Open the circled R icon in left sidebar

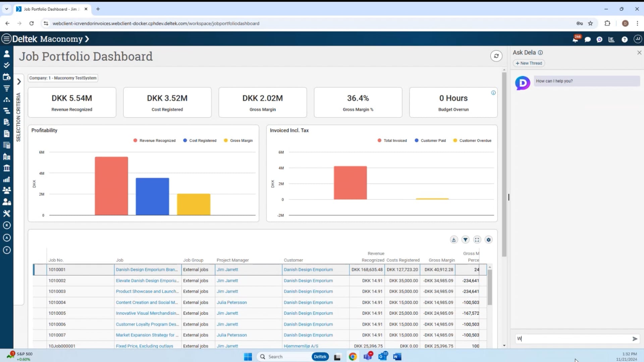7,225
